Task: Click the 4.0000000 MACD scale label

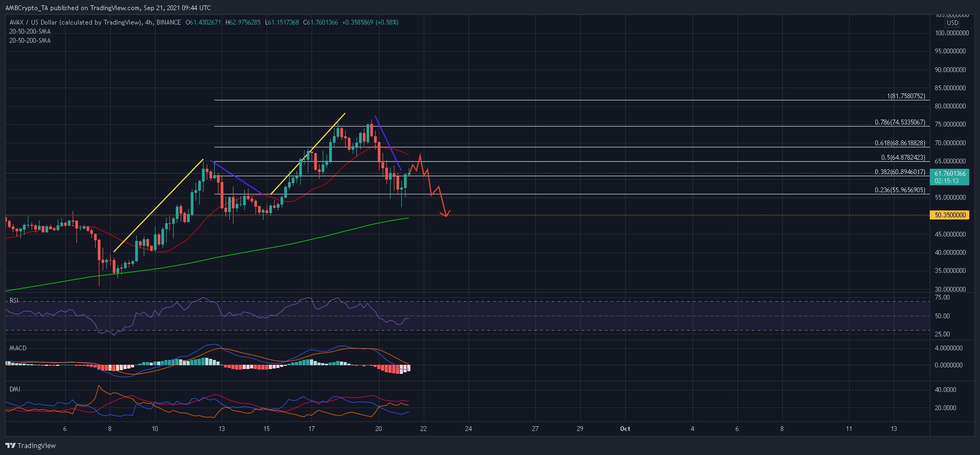Action: click(948, 348)
